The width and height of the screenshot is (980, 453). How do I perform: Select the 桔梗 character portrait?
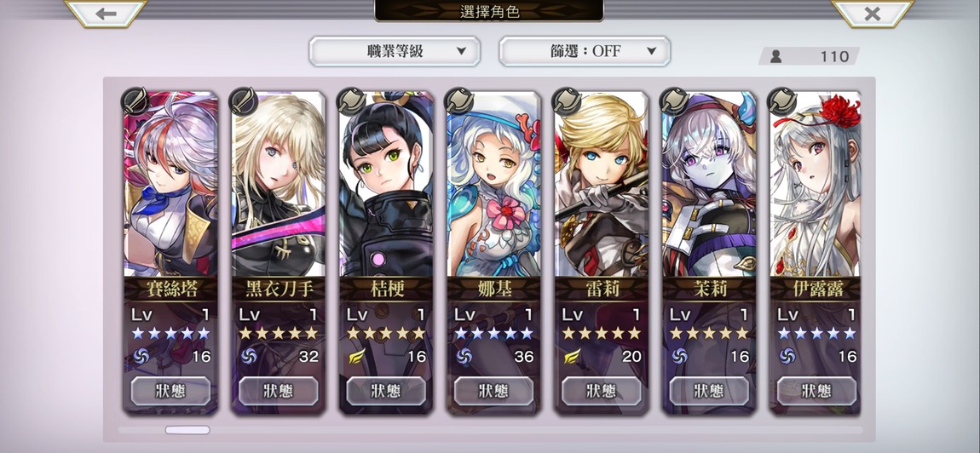pos(386,184)
